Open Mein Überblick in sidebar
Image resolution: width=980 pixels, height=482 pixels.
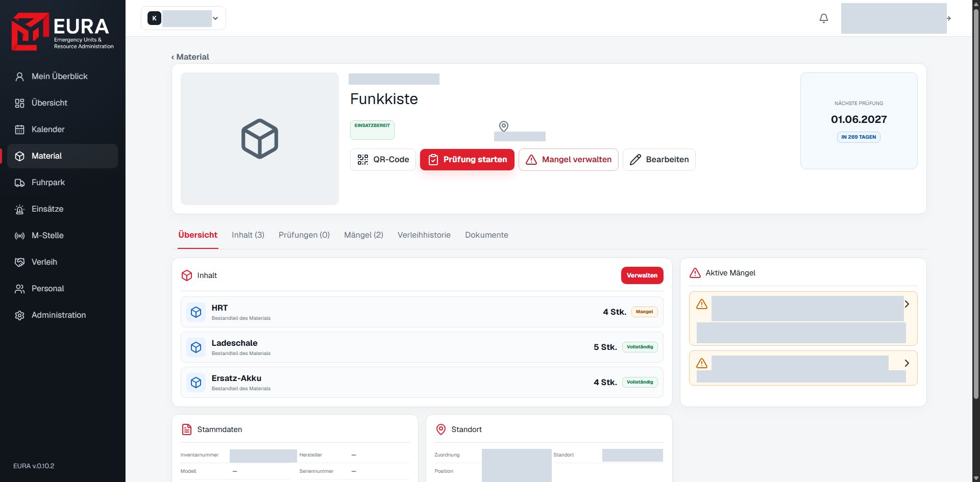62,77
